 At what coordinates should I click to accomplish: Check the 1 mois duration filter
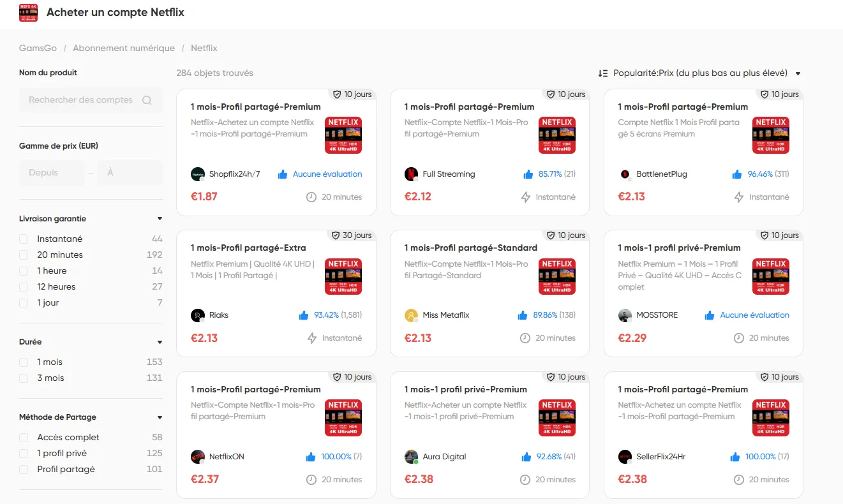[x=24, y=362]
